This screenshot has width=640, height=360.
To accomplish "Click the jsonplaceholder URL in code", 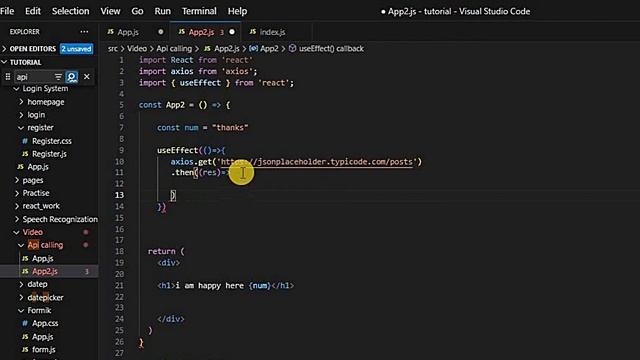I will click(x=317, y=162).
